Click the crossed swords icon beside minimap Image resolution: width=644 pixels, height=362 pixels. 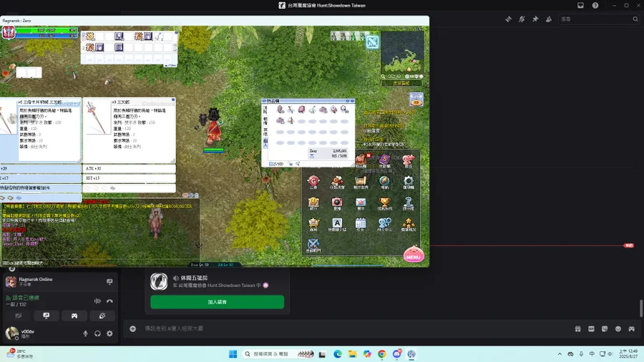tap(373, 42)
